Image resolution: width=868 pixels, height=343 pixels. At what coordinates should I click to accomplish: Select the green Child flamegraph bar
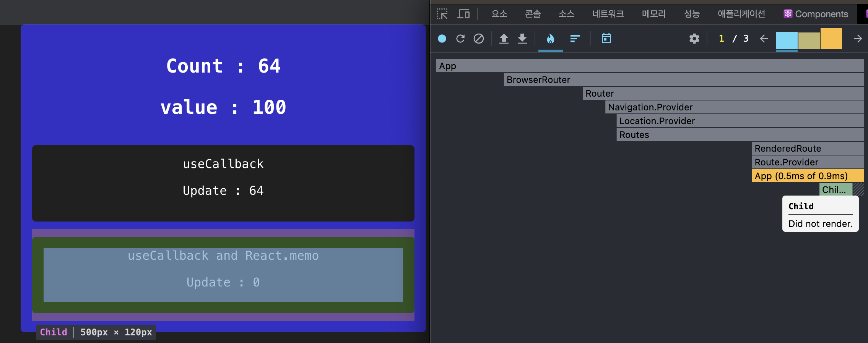pyautogui.click(x=836, y=189)
